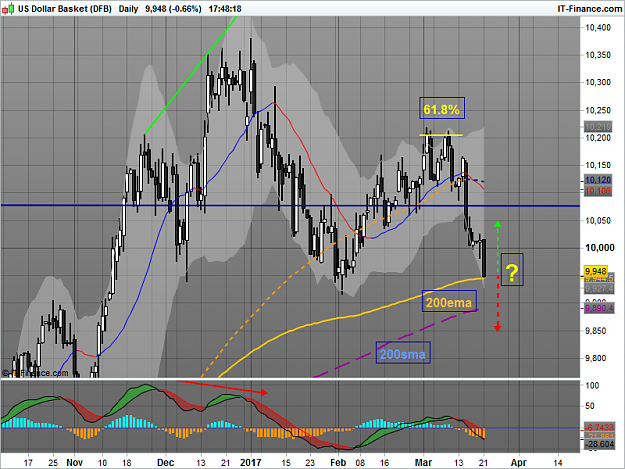
Task: Click the 10,106 red price tag
Action: [598, 191]
